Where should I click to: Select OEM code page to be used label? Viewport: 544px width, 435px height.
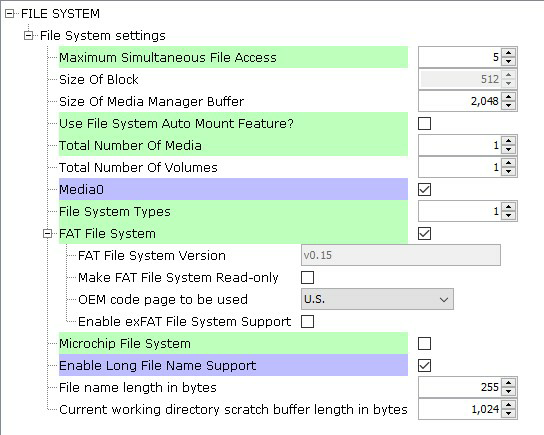click(163, 299)
